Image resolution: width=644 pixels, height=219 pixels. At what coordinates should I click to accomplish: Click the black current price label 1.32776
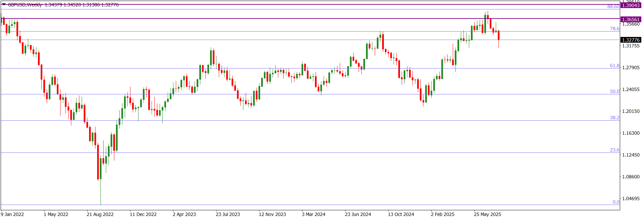pos(631,40)
